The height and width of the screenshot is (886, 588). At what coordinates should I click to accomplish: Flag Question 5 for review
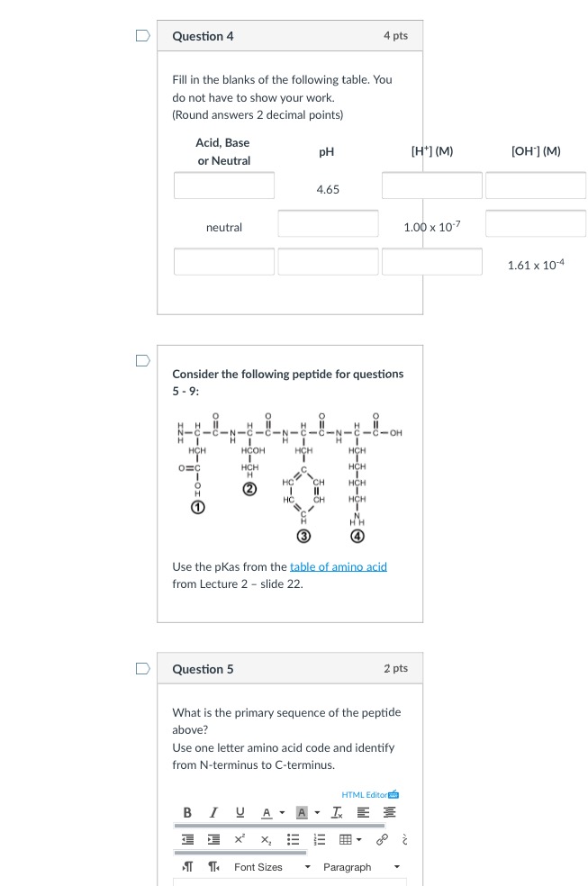point(143,669)
